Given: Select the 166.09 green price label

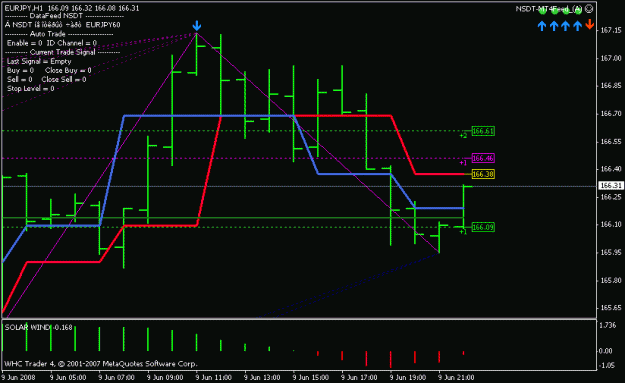Looking at the screenshot, I should point(483,227).
